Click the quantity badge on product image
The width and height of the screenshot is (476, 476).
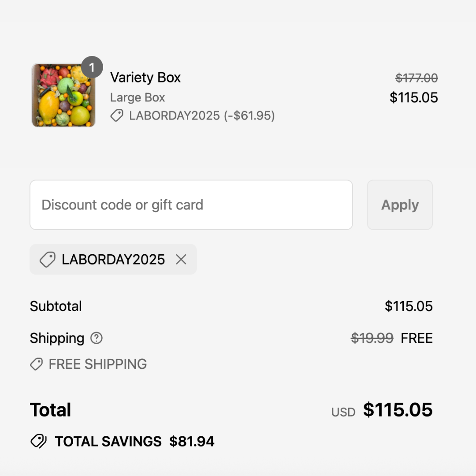(x=92, y=67)
